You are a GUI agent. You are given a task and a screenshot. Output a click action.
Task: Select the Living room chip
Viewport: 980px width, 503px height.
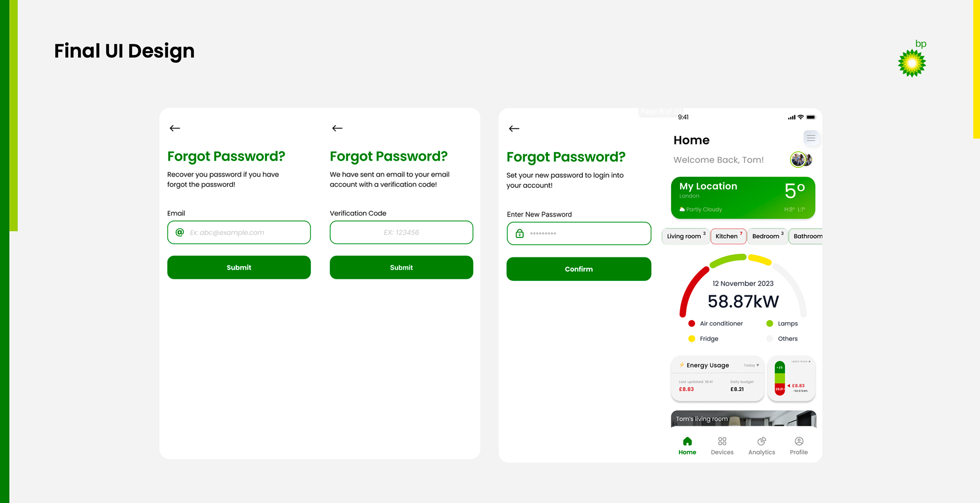point(685,236)
